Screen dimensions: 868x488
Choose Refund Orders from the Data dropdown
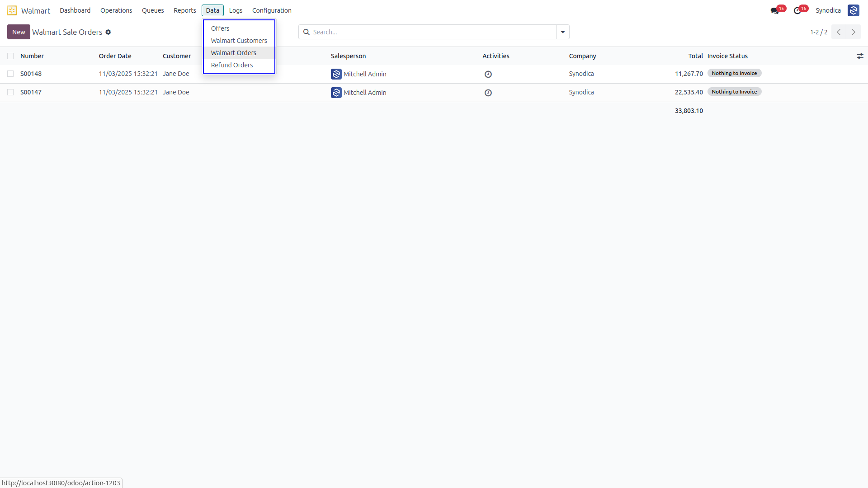pyautogui.click(x=239, y=65)
